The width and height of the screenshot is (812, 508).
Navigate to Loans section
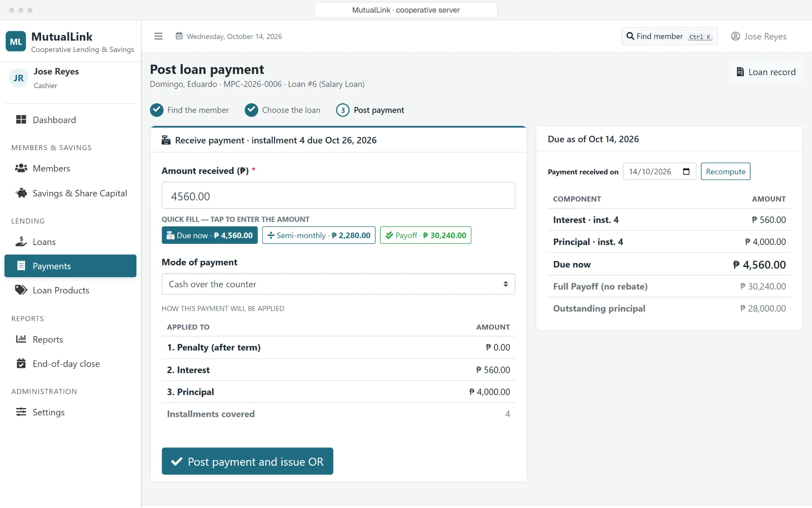tap(70, 242)
